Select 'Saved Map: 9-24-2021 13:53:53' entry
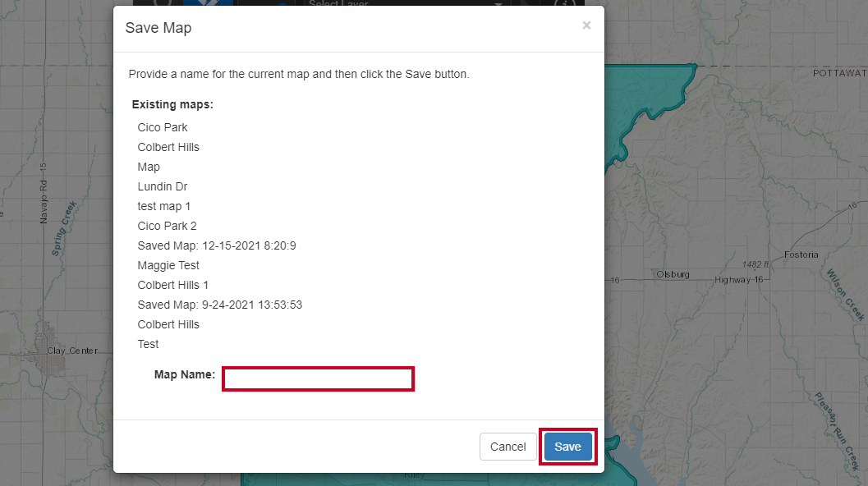868x486 pixels. click(220, 305)
